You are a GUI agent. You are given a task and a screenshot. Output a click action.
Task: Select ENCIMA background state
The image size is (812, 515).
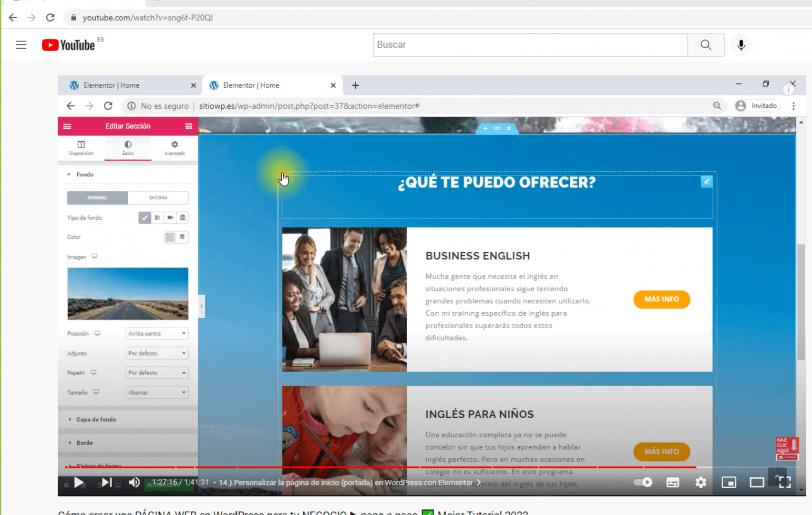(x=158, y=197)
